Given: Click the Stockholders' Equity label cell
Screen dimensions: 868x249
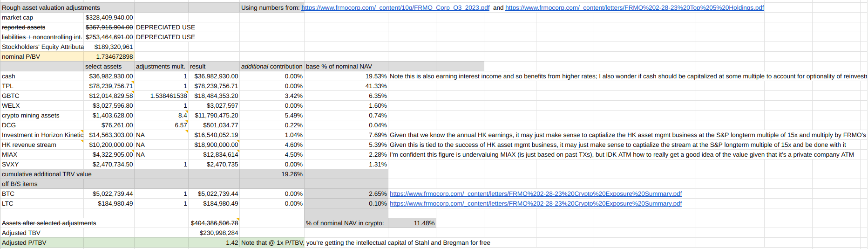Looking at the screenshot, I should (x=42, y=47).
